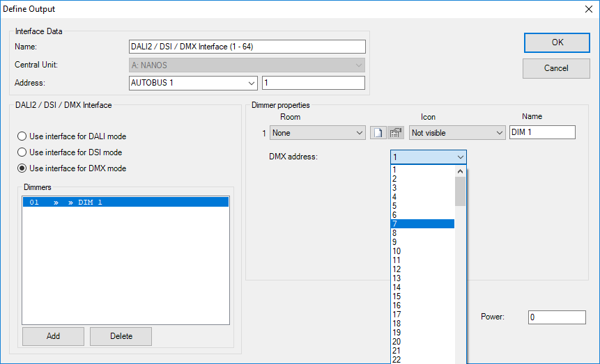Image resolution: width=600 pixels, height=364 pixels.
Task: Open the Room dropdown
Action: [318, 132]
